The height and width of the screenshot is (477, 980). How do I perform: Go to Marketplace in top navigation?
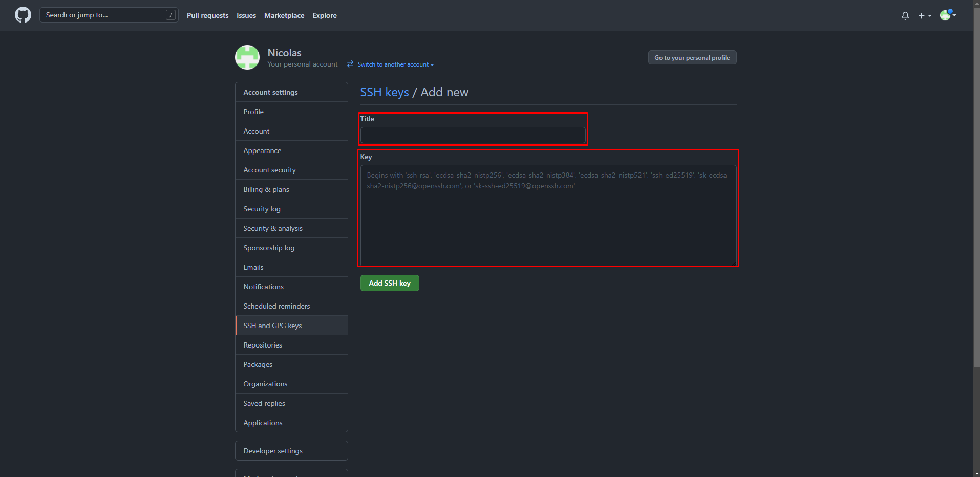284,16
